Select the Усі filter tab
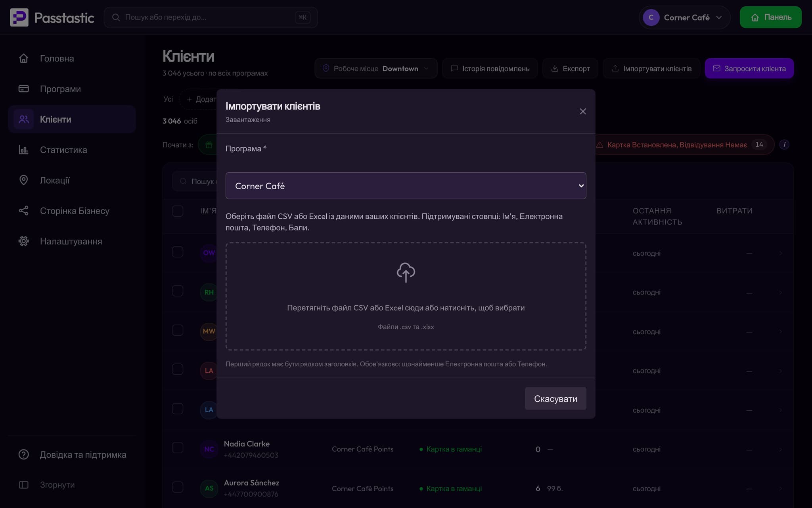812x508 pixels. click(168, 99)
